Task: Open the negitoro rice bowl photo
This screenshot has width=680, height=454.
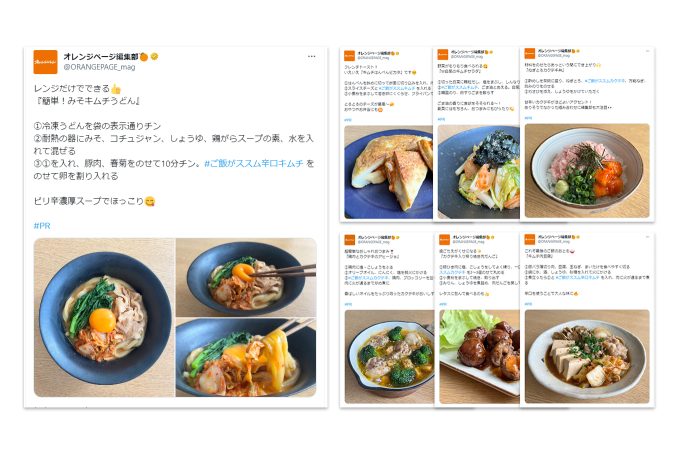Action: tap(587, 171)
